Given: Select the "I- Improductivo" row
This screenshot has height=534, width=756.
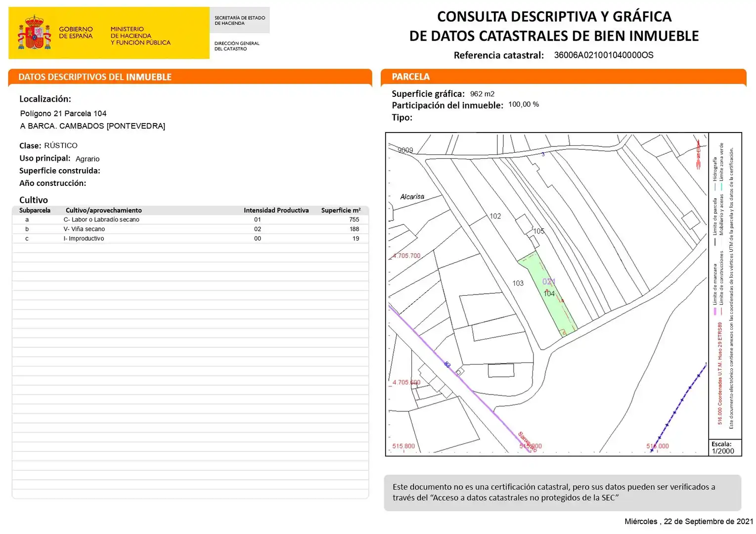Looking at the screenshot, I should 190,238.
